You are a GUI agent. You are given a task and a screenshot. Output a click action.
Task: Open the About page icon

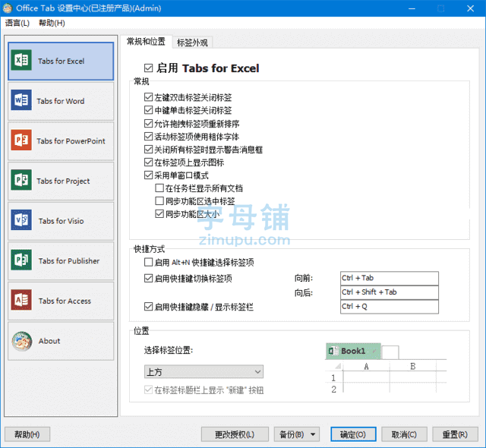pos(22,341)
